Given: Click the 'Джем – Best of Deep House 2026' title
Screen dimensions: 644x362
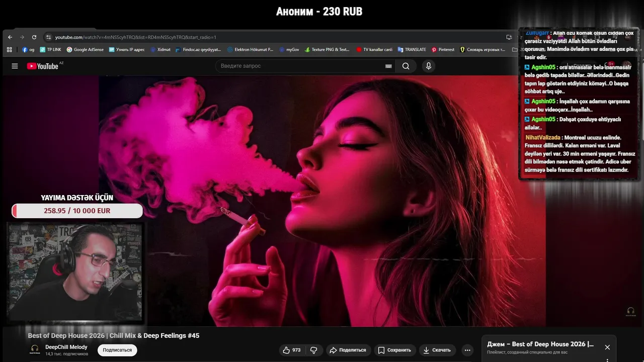Looking at the screenshot, I should click(540, 344).
